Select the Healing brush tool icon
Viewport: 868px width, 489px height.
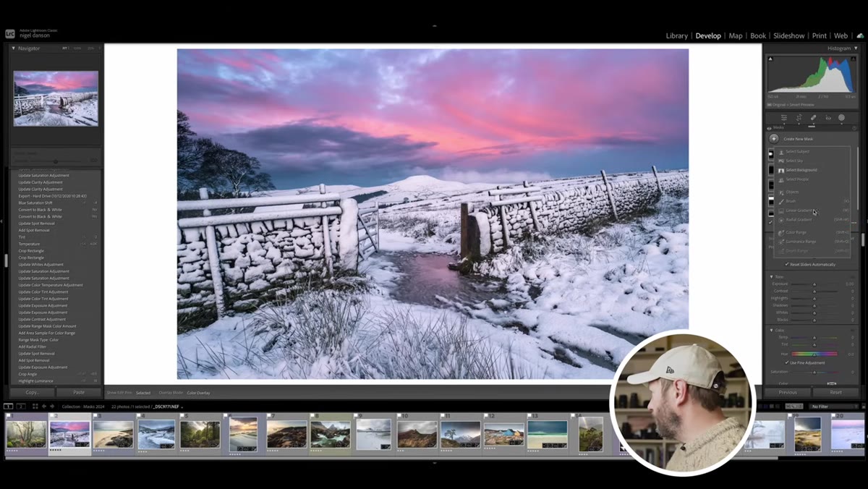point(813,117)
